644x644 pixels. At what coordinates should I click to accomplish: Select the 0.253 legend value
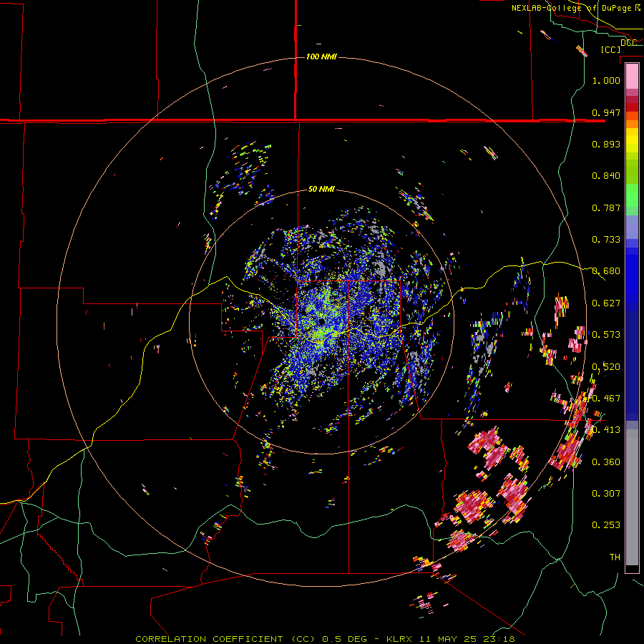[606, 525]
